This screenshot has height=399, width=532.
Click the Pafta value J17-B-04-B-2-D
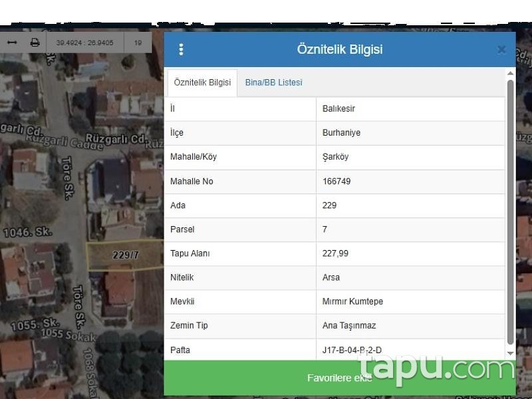tap(352, 350)
